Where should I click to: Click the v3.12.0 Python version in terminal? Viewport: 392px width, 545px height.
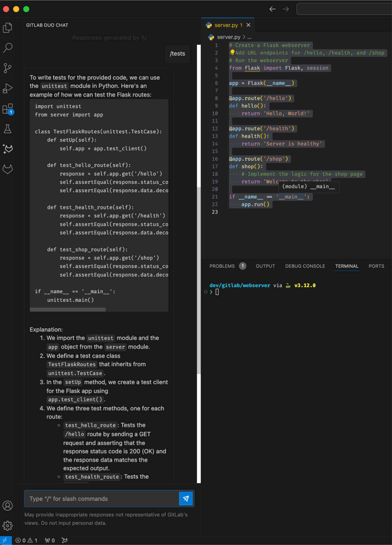coord(305,285)
